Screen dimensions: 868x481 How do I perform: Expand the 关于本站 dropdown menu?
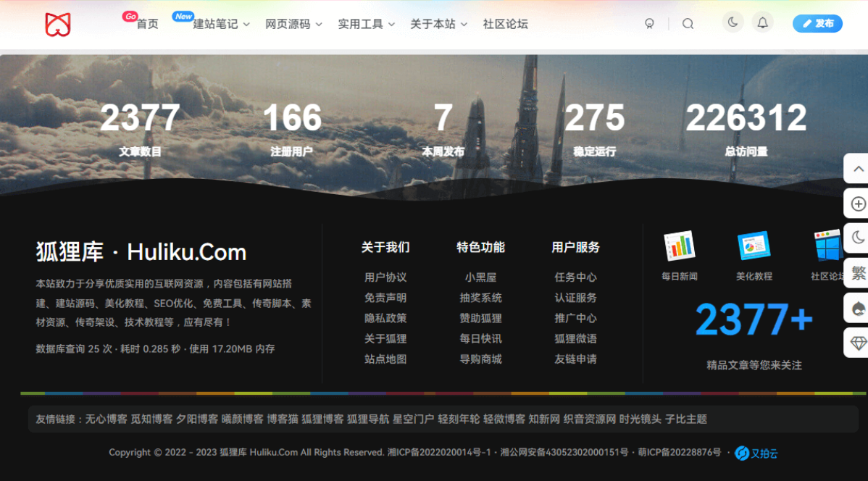pyautogui.click(x=438, y=24)
